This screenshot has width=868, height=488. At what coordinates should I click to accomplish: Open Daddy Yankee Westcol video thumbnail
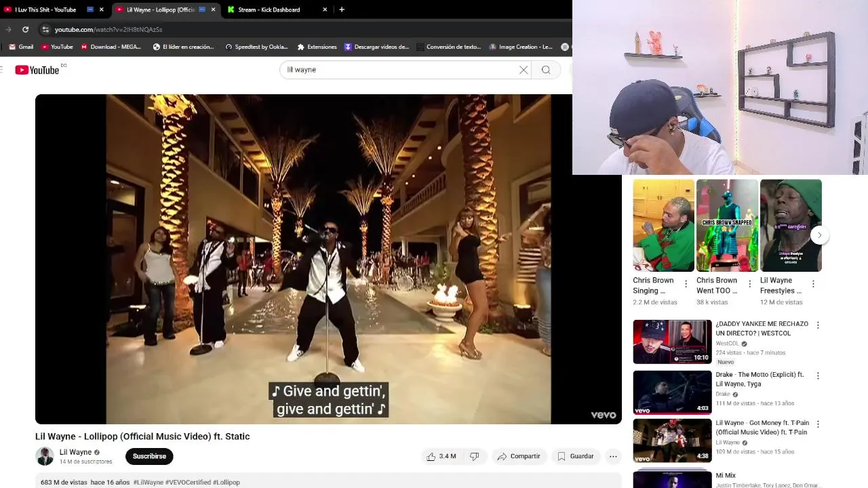click(672, 342)
